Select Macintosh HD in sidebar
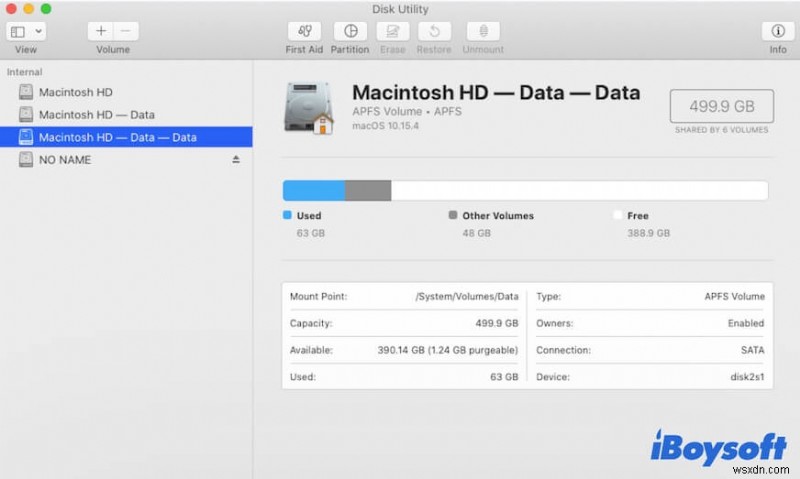Screen dimensions: 800x479 (126, 92)
